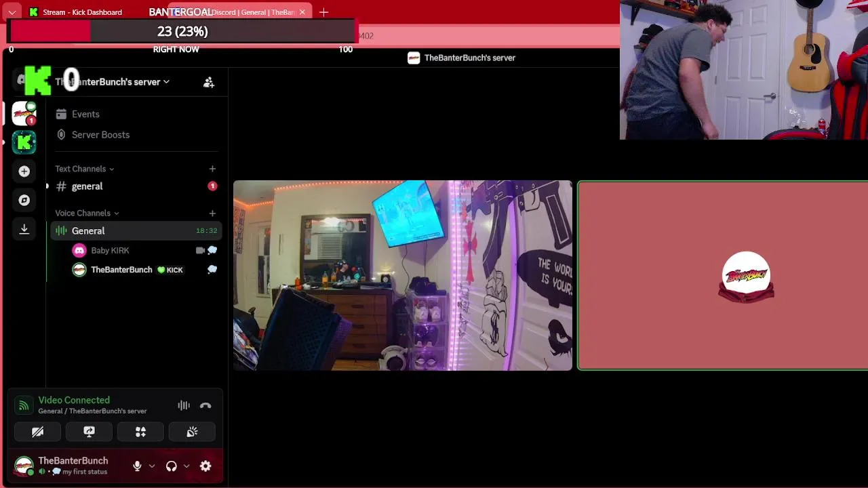Viewport: 868px width, 488px height.
Task: Click the camera icon beside Baby KIRK
Action: click(200, 250)
